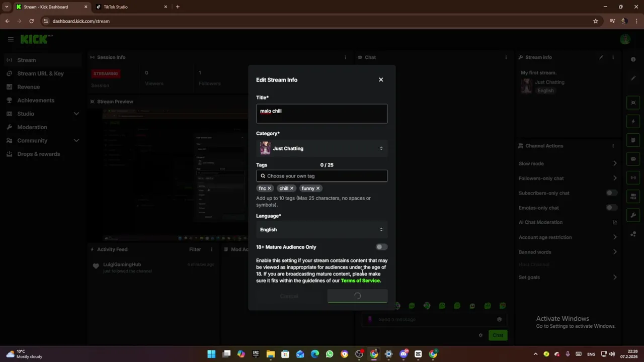Click the user avatar at top right
The height and width of the screenshot is (362, 644).
625,39
